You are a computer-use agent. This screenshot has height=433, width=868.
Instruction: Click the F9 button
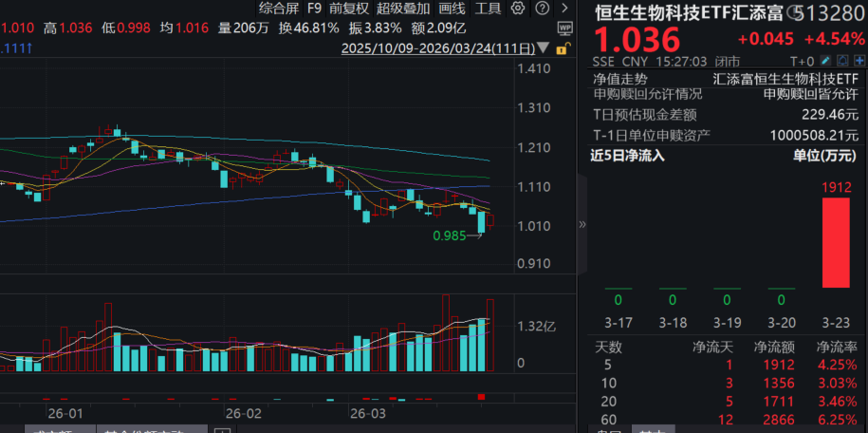(314, 8)
